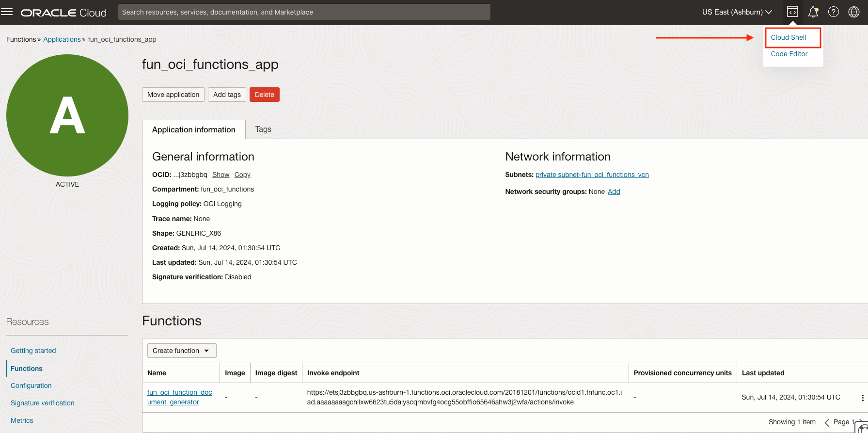Go to previous page arrow
Screen dimensions: 868x433
(827, 422)
